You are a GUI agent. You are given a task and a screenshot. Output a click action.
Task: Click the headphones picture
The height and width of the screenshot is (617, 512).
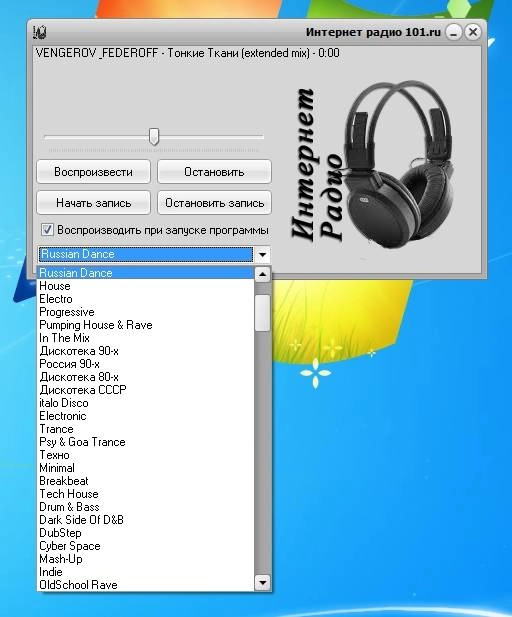pyautogui.click(x=399, y=165)
